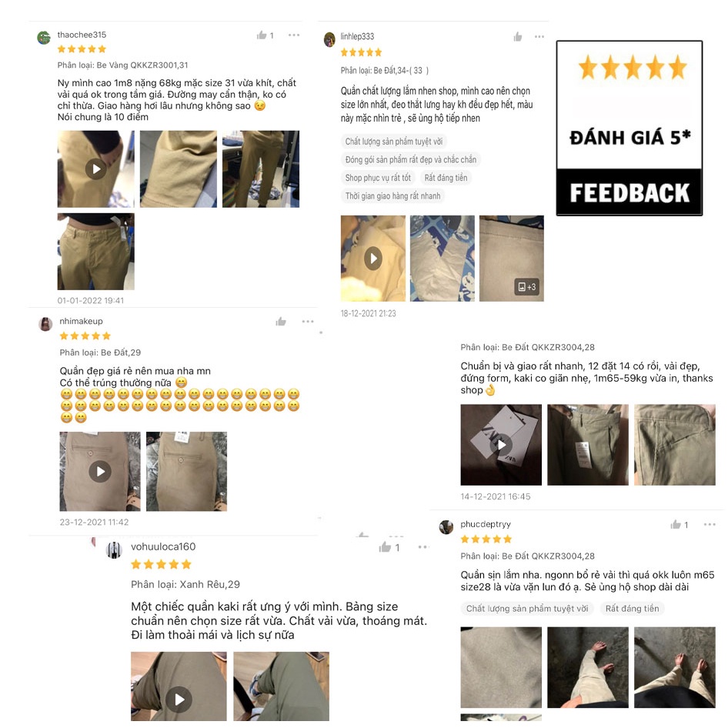Open thaochee315's profile avatar
The height and width of the screenshot is (728, 728).
point(44,38)
